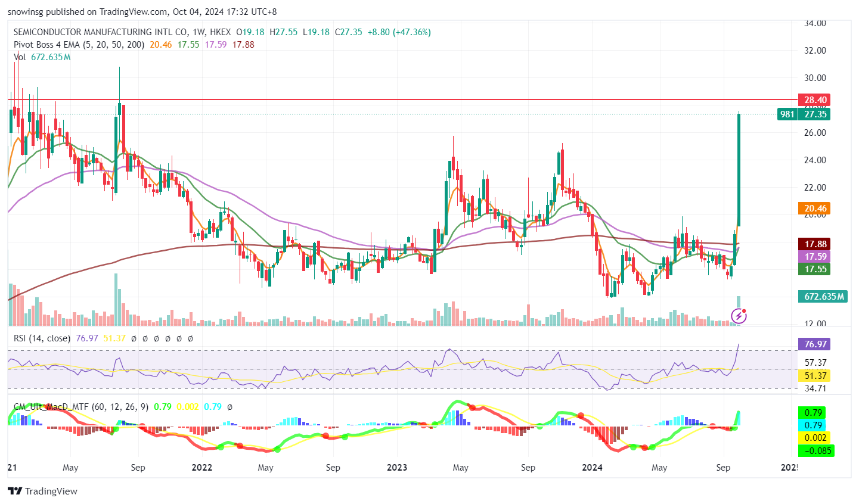The image size is (859, 504).
Task: Click the lightning bolt event icon near the latest volume bar
Action: [x=739, y=316]
